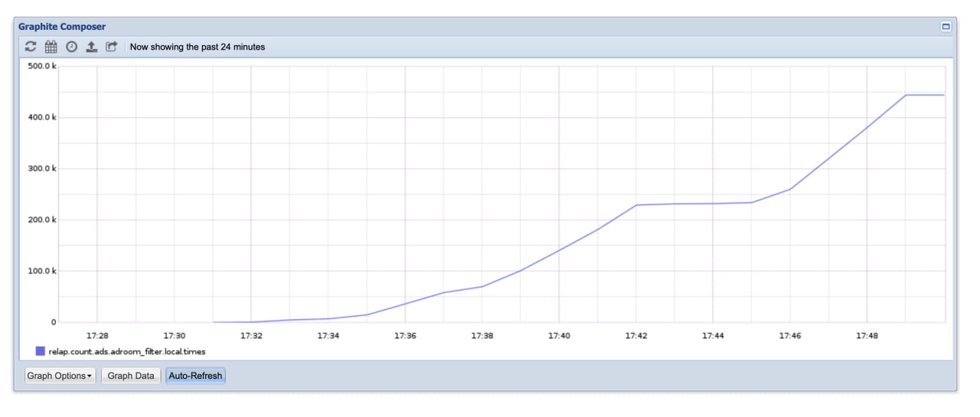Click the 200.0 k y-axis label
This screenshot has width=980, height=417.
[x=42, y=220]
